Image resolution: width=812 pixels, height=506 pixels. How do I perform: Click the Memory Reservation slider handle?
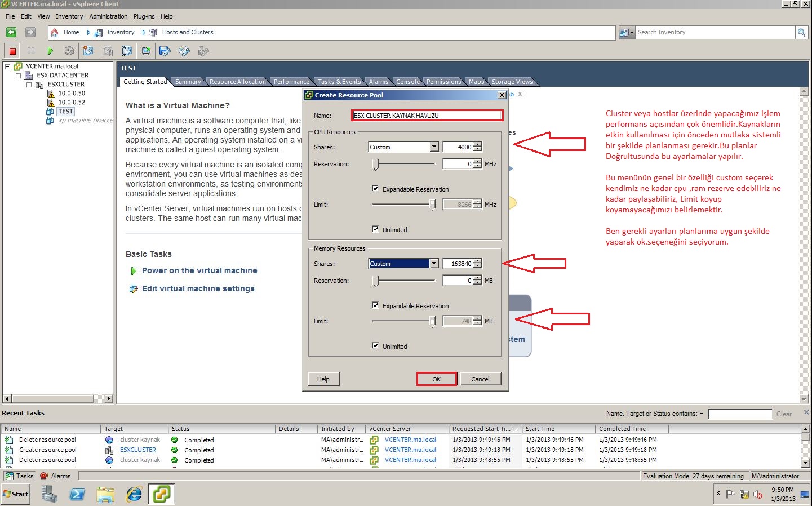coord(375,281)
